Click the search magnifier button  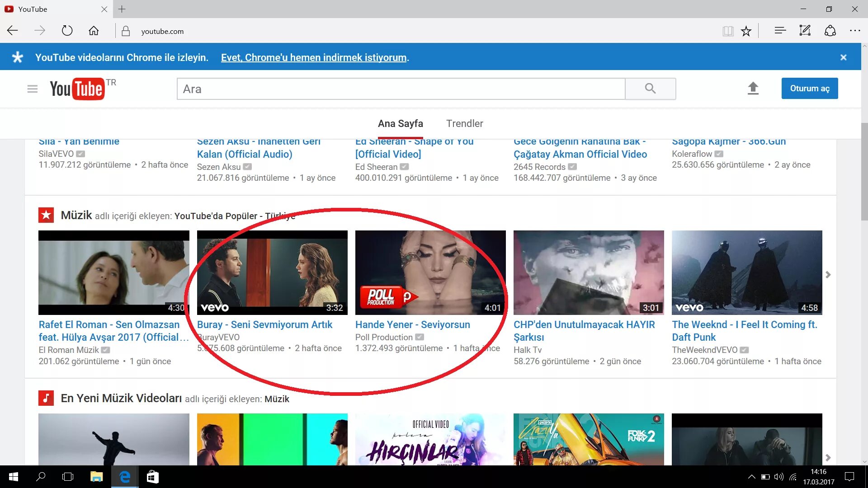651,89
